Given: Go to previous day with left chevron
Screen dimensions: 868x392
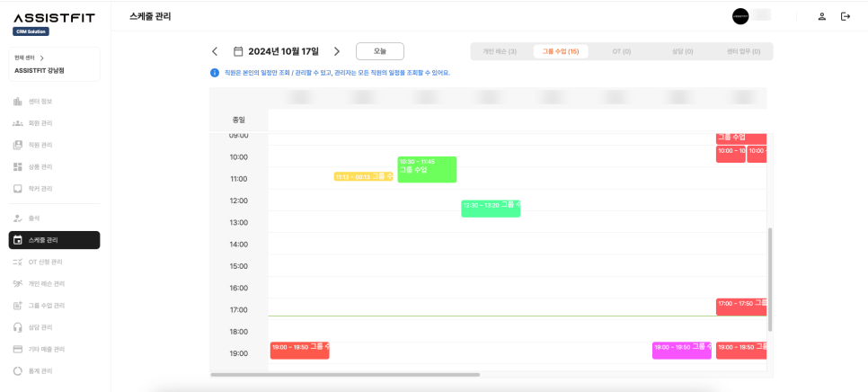Looking at the screenshot, I should tap(215, 52).
